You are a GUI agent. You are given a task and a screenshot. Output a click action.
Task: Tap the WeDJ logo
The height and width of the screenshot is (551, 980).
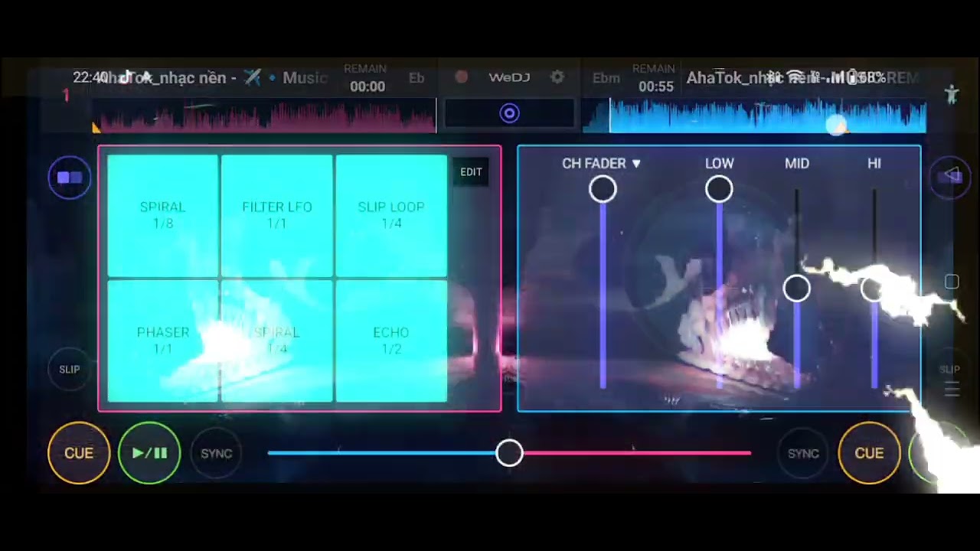coord(509,77)
